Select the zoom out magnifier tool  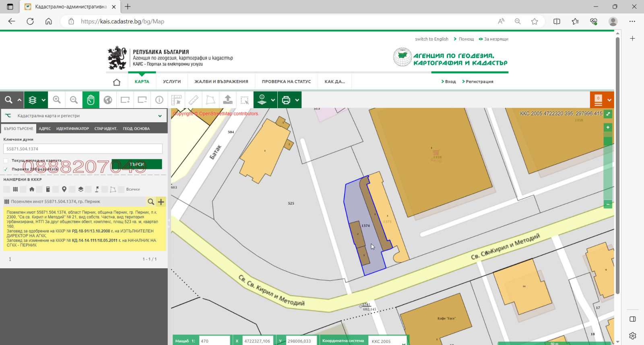click(x=74, y=100)
